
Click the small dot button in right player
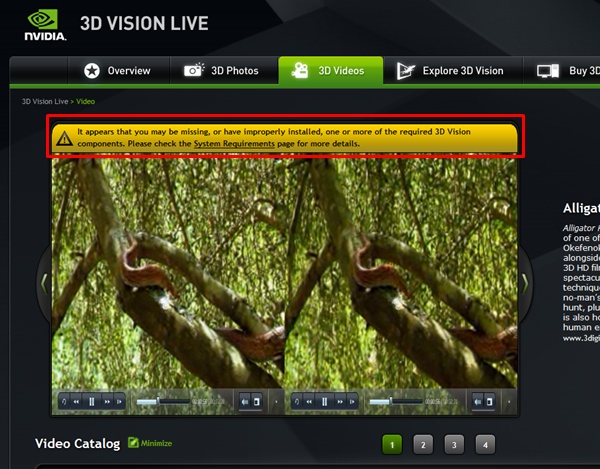(x=509, y=402)
